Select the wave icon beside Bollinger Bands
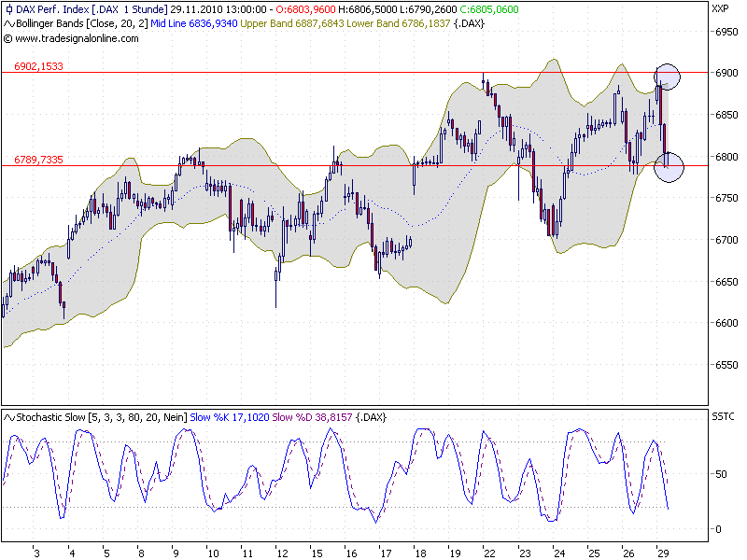 pos(8,23)
